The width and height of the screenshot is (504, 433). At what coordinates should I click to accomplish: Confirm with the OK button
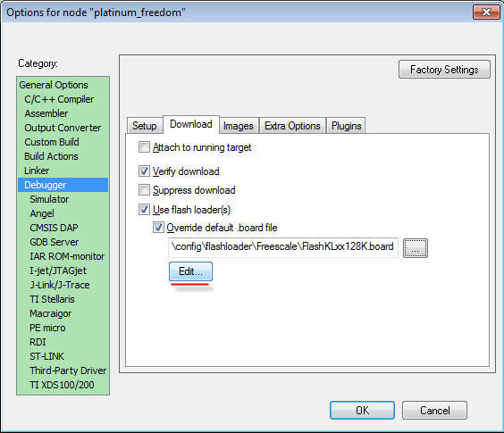tap(362, 410)
